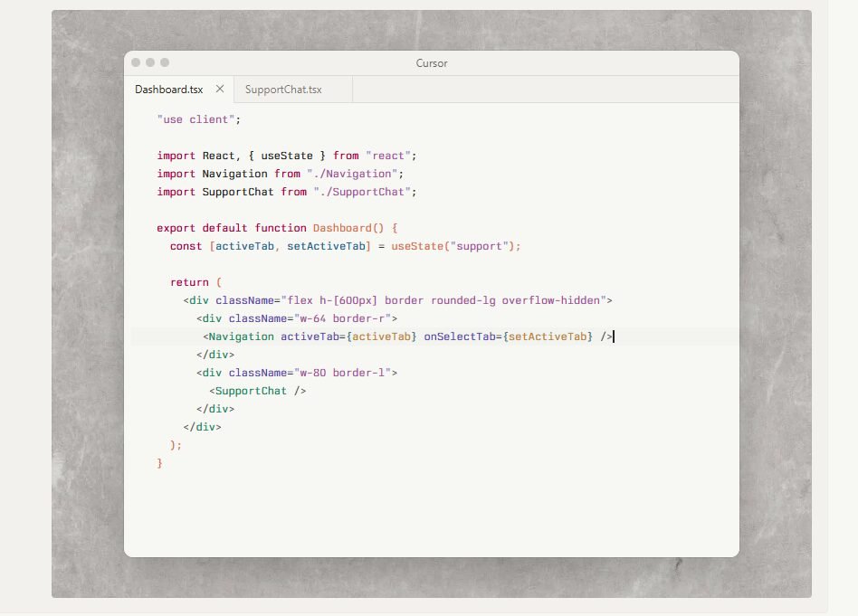Click the third gray window control dot
This screenshot has height=616, width=858.
coord(165,62)
